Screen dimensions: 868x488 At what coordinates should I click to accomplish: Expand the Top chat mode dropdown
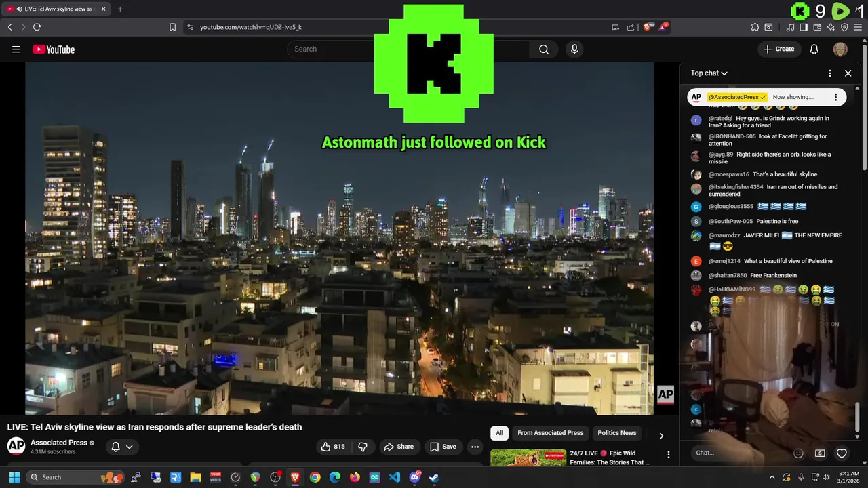(x=709, y=73)
